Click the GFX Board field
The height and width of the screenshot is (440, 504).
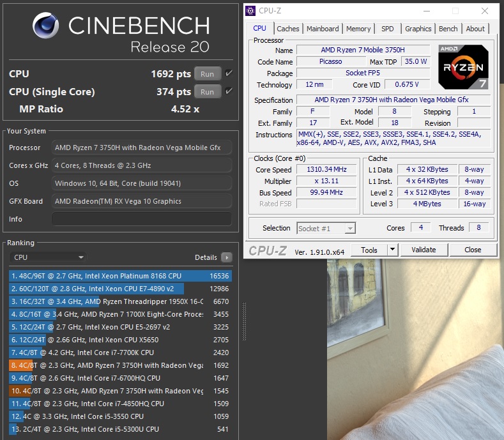coord(141,201)
